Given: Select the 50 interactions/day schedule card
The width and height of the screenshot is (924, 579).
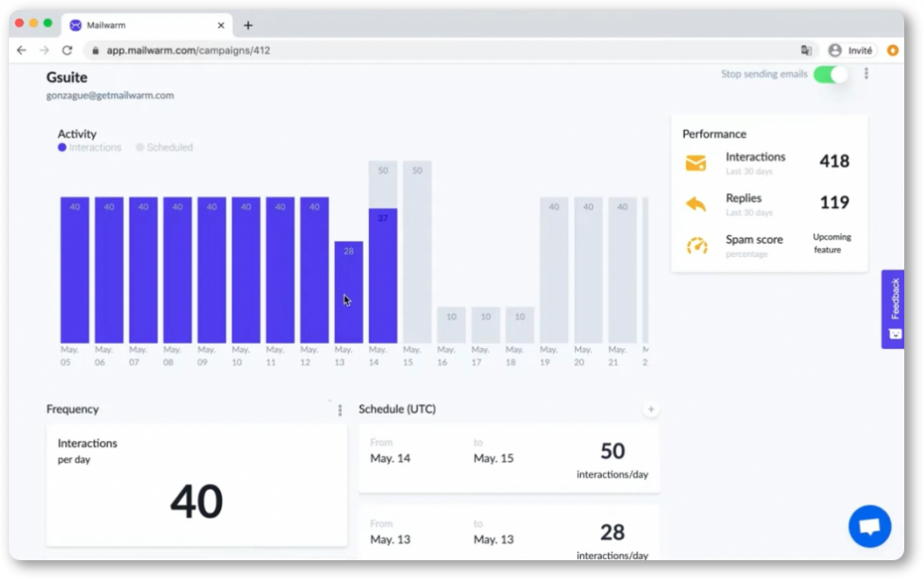Looking at the screenshot, I should point(509,459).
